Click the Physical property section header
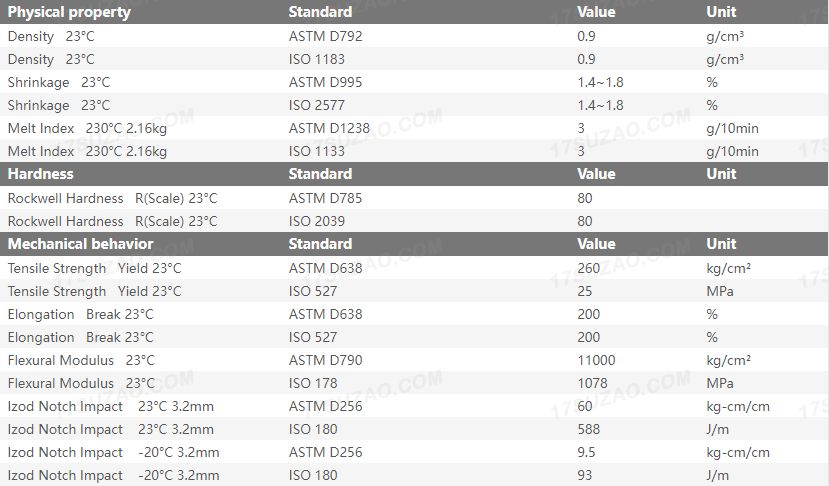The height and width of the screenshot is (486, 829). click(x=69, y=12)
